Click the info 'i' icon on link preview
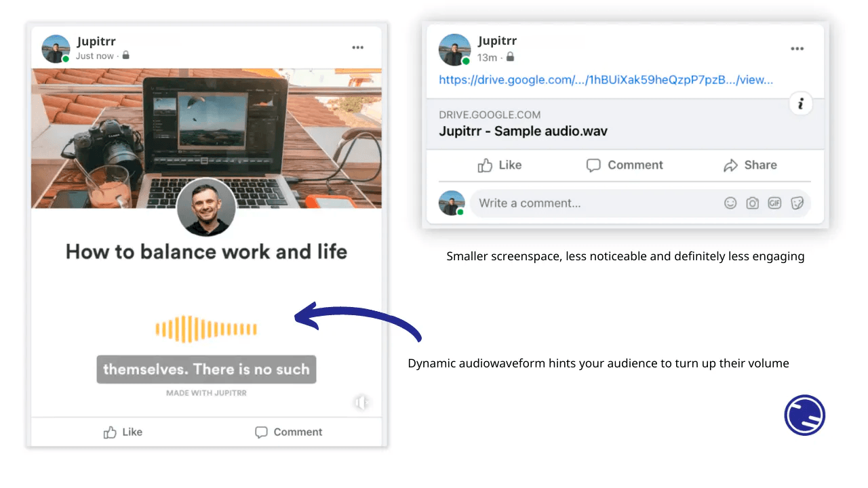The height and width of the screenshot is (488, 868). pos(801,104)
